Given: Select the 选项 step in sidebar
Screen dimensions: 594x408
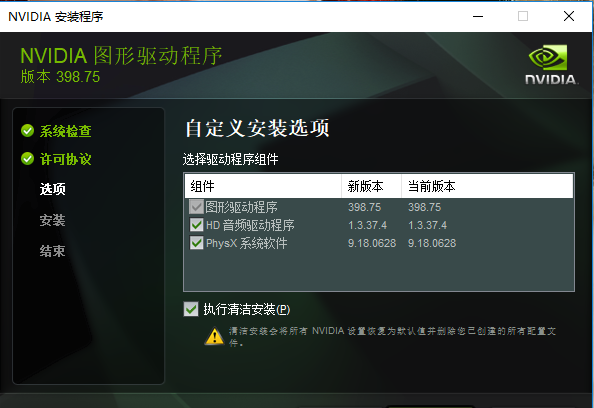Looking at the screenshot, I should pos(53,189).
